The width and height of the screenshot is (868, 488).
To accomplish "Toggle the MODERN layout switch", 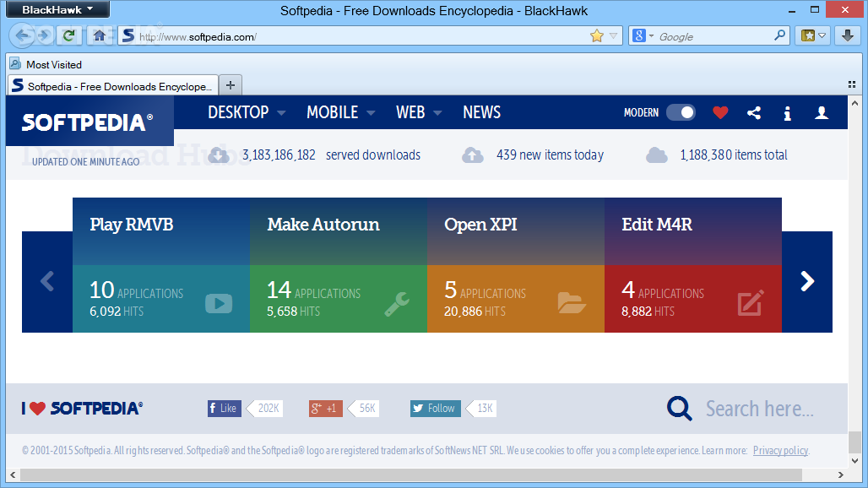I will click(681, 113).
